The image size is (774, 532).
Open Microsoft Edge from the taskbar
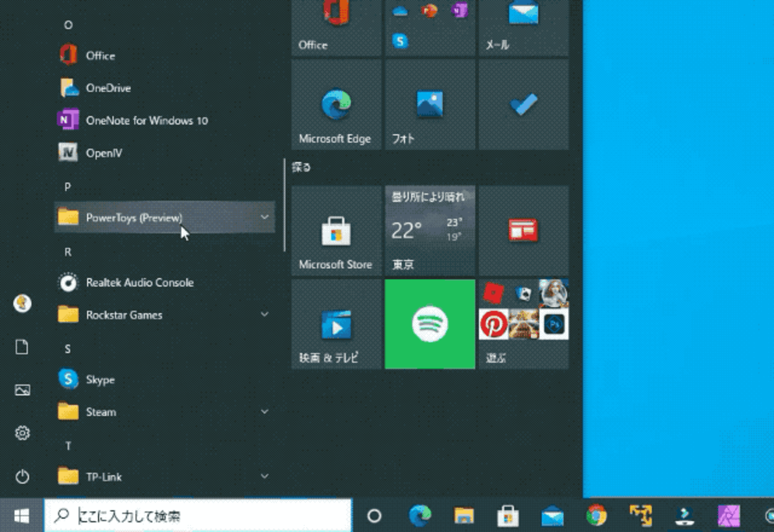pos(420,515)
